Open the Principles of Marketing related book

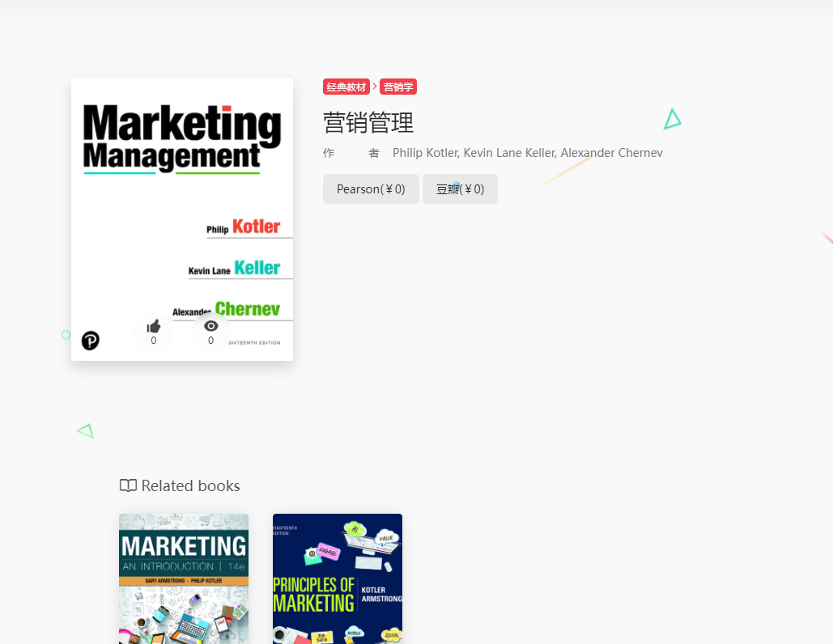click(x=338, y=578)
